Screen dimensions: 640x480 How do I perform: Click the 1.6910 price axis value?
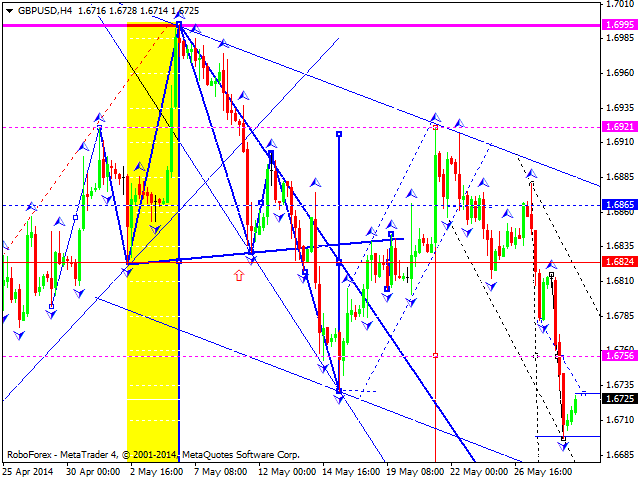click(x=620, y=142)
